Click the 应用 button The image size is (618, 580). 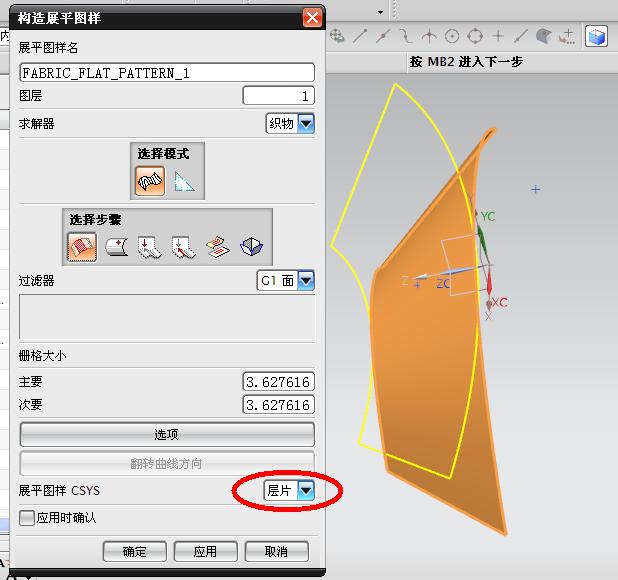pos(205,551)
